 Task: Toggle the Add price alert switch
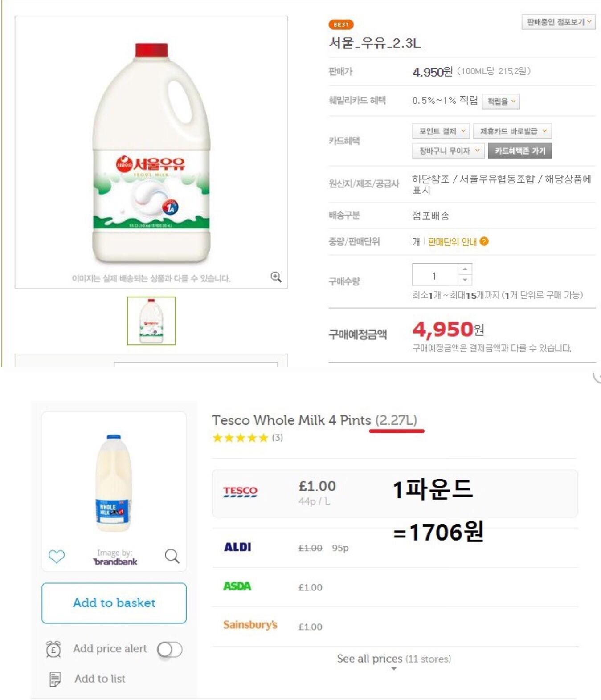click(170, 650)
